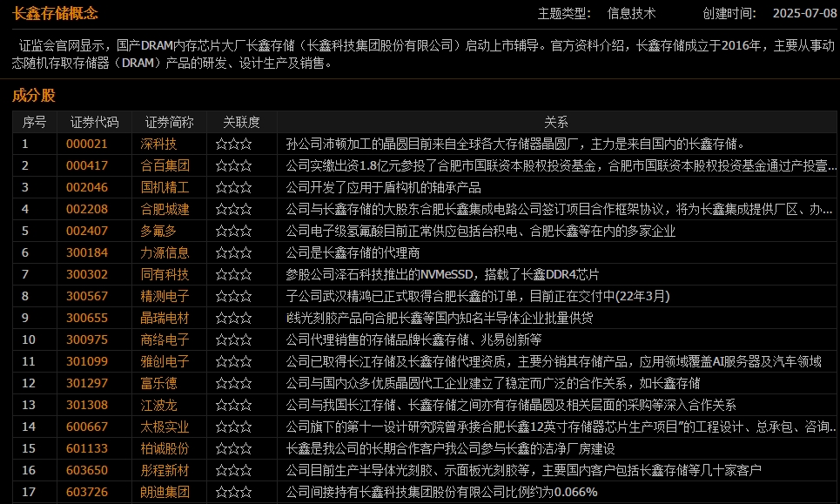The height and width of the screenshot is (504, 840).
Task: Click the star rating in 朗迪集团 row
Action: pos(233,492)
